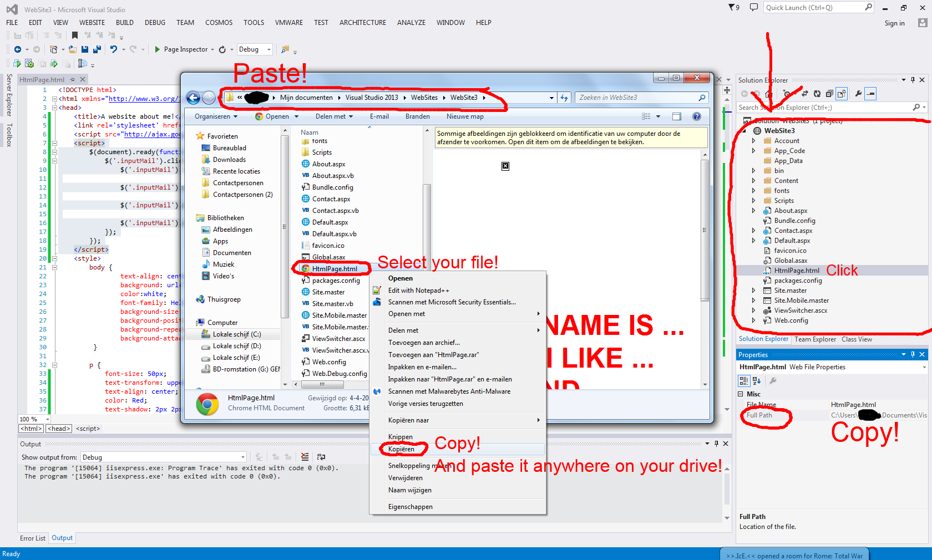Open Solution Explorer Properties wrench icon

click(x=858, y=94)
